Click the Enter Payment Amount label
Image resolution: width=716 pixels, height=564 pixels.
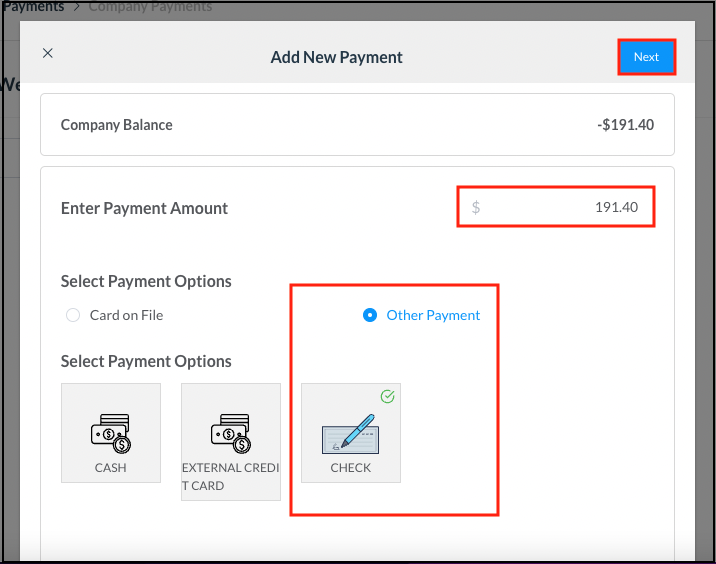(144, 208)
